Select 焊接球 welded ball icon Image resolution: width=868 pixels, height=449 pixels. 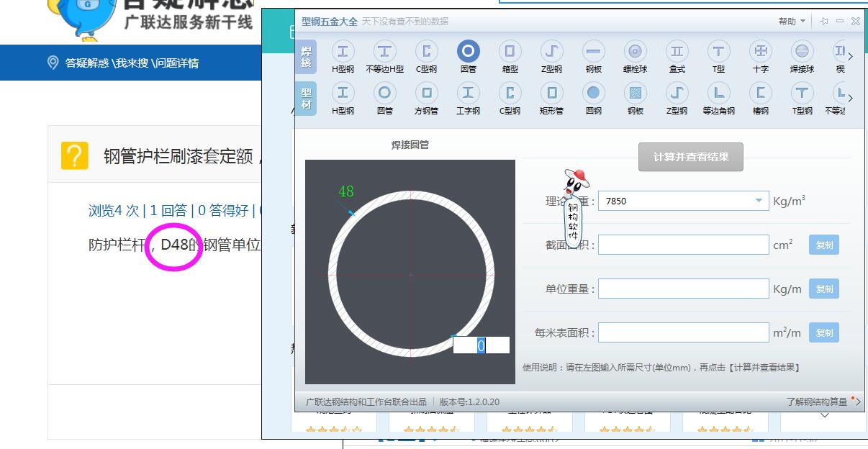[x=802, y=57]
